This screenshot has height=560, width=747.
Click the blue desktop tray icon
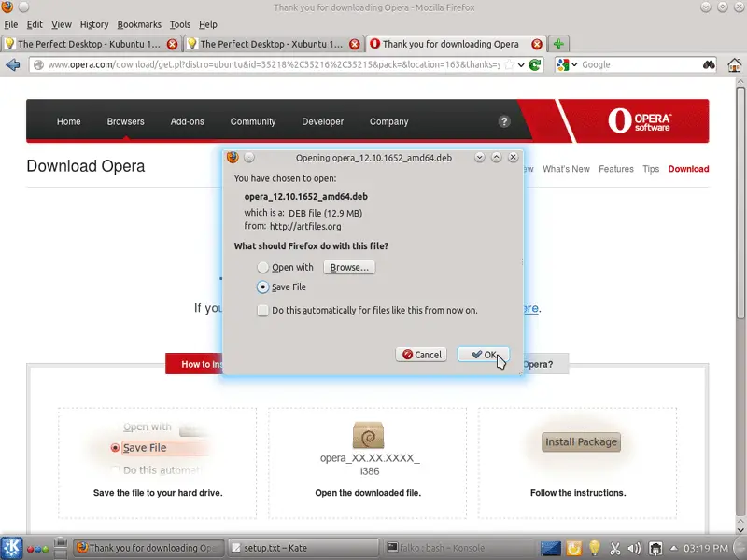pyautogui.click(x=550, y=548)
